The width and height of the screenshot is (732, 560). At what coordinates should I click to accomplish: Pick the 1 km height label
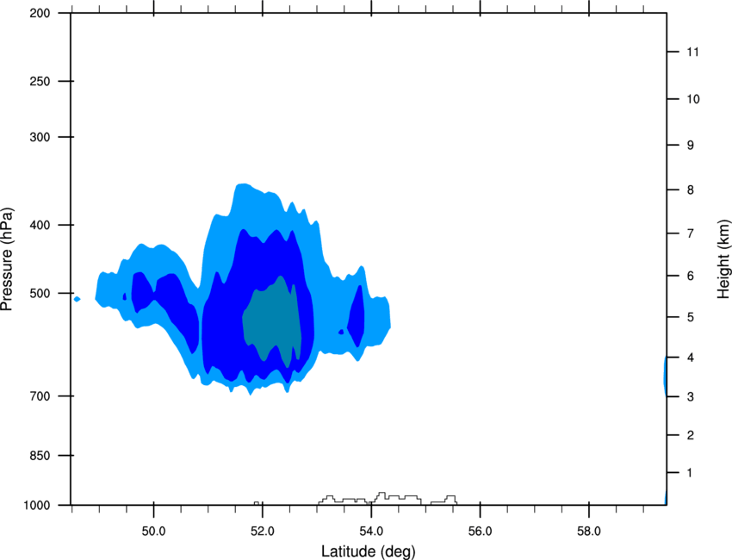(x=690, y=473)
